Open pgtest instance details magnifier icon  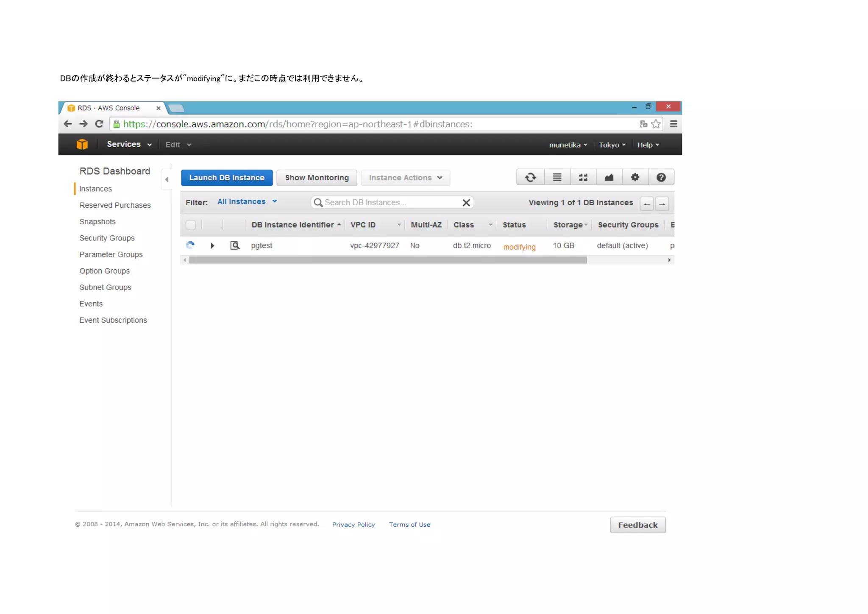(235, 245)
